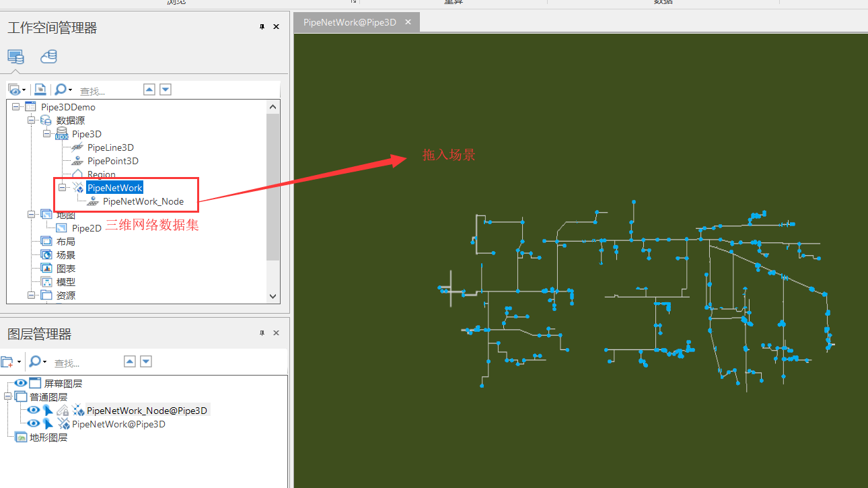Switch to the cloud data view icon

(x=48, y=57)
